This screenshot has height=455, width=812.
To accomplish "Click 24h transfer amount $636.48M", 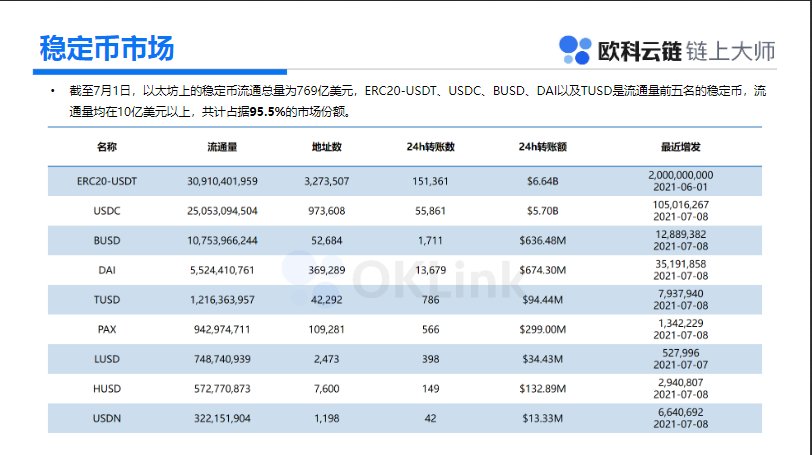I will click(x=543, y=241).
